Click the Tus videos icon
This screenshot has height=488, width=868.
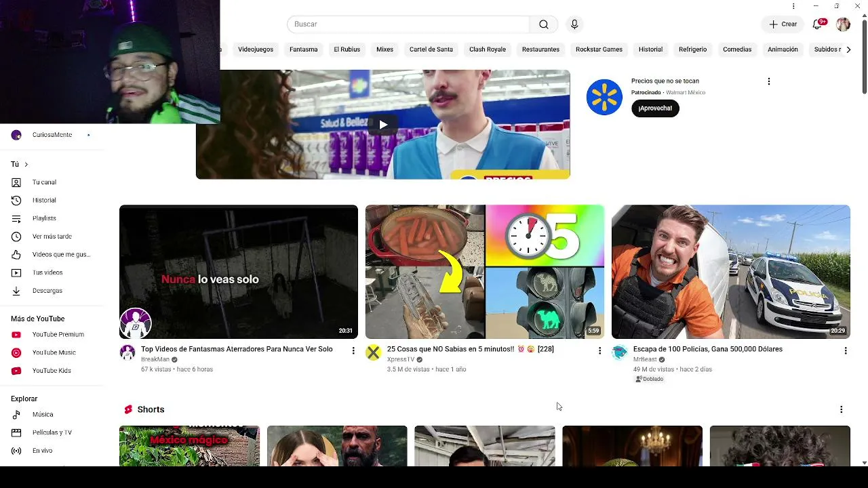[16, 272]
